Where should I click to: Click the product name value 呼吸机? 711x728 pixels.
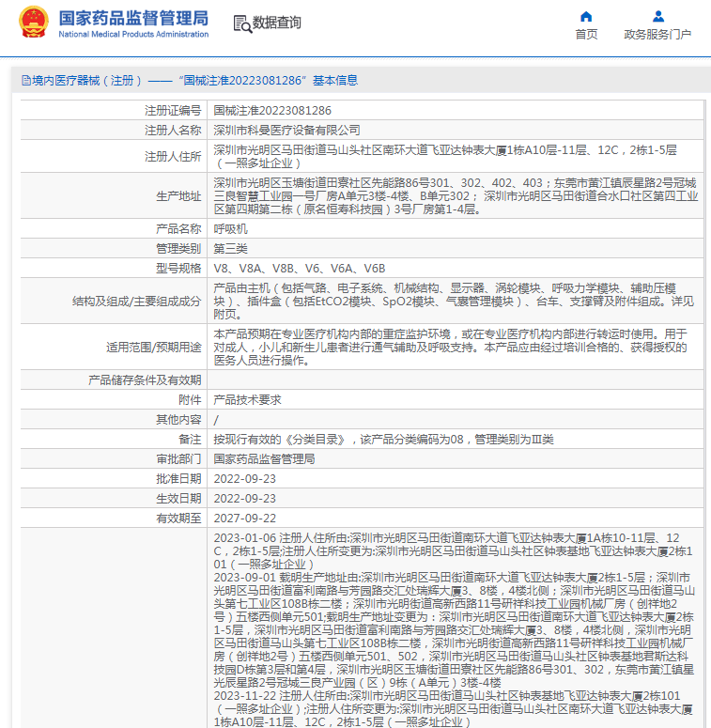pos(230,228)
